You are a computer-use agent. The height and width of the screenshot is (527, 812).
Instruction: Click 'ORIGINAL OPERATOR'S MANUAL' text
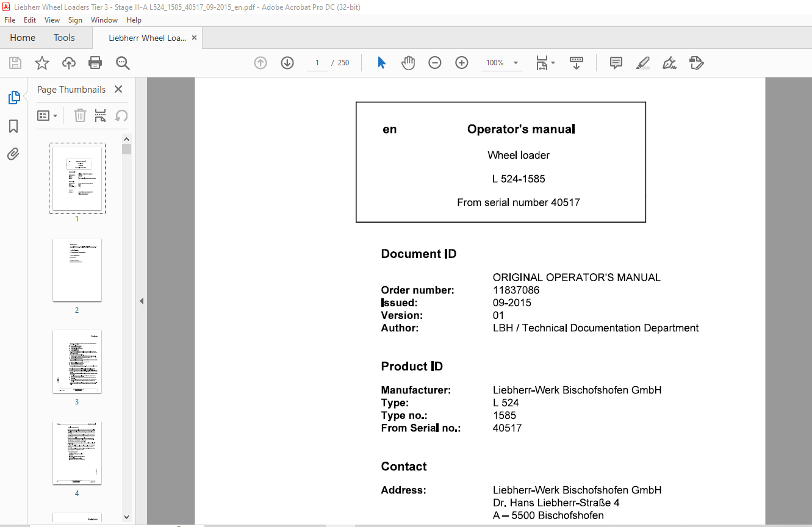pos(577,278)
